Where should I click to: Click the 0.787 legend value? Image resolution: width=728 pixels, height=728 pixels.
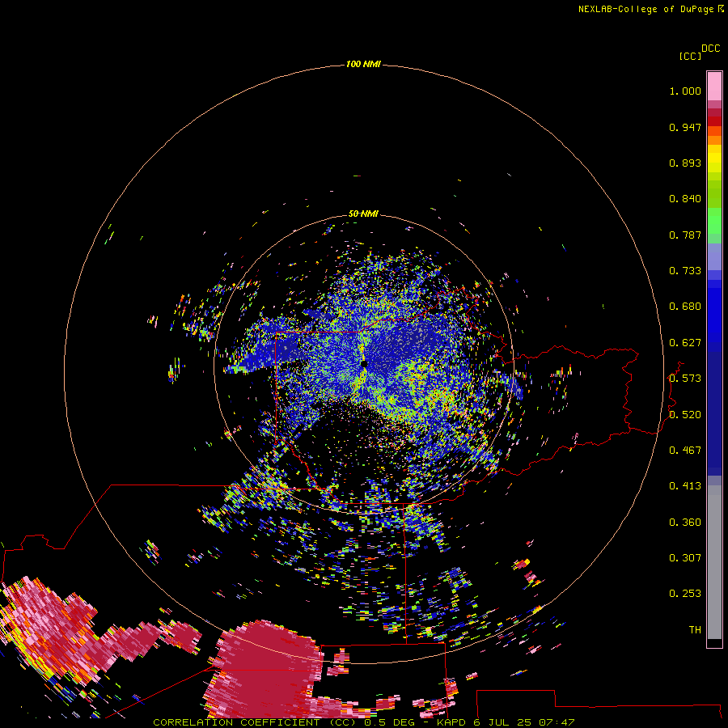coord(685,235)
